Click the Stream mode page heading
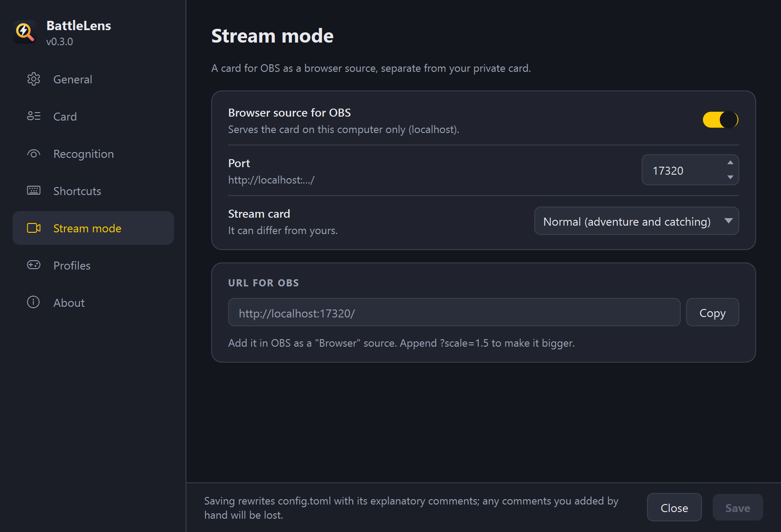This screenshot has width=781, height=532. click(272, 36)
